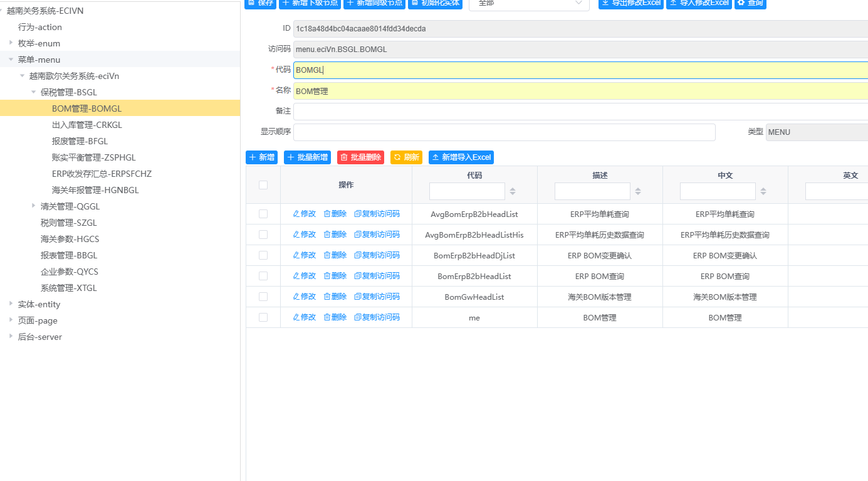Click 修改 edit icon for BomErpB2bHeadList row
868x481 pixels.
[x=305, y=276]
